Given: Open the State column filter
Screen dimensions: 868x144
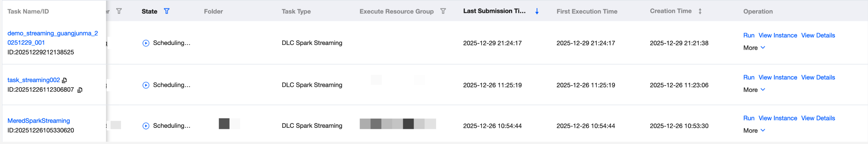Looking at the screenshot, I should tap(167, 11).
